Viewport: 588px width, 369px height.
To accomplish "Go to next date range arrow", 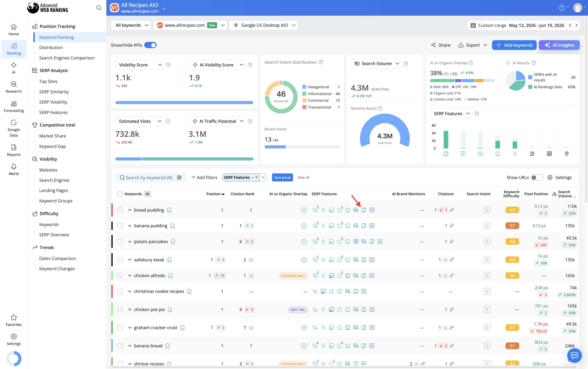I will point(576,25).
